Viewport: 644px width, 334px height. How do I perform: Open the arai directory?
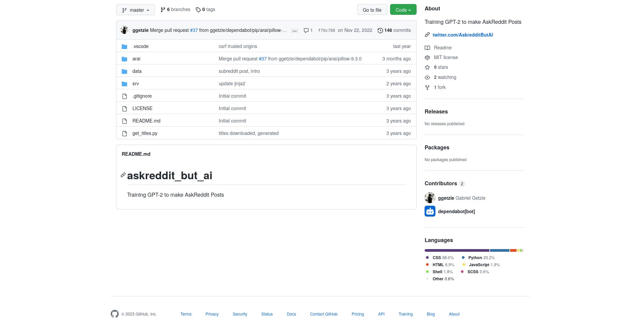tap(137, 59)
